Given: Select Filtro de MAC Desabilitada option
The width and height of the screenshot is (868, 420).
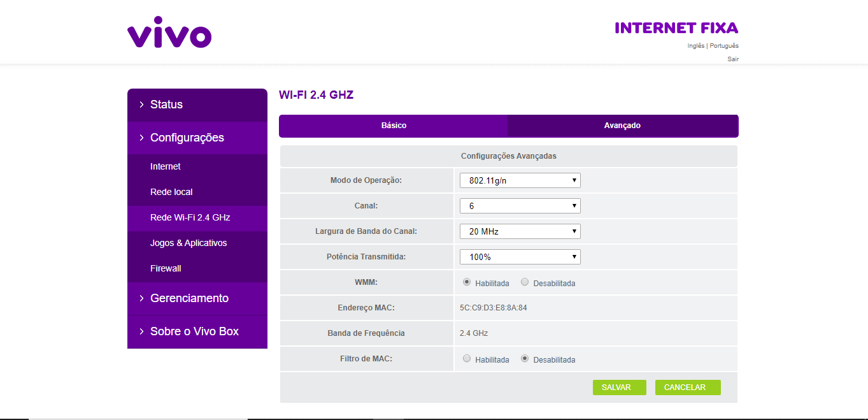Looking at the screenshot, I should click(525, 359).
